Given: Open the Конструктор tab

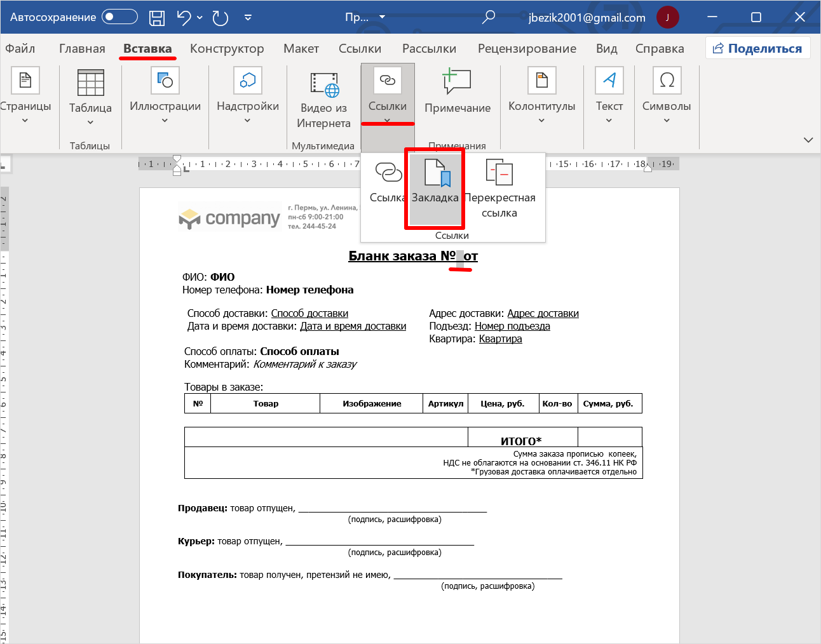Looking at the screenshot, I should point(227,48).
